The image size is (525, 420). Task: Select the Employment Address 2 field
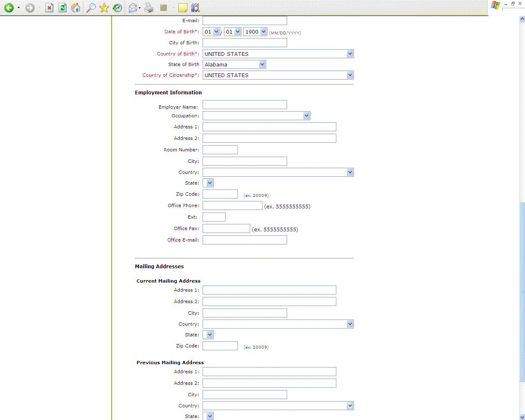(x=269, y=138)
